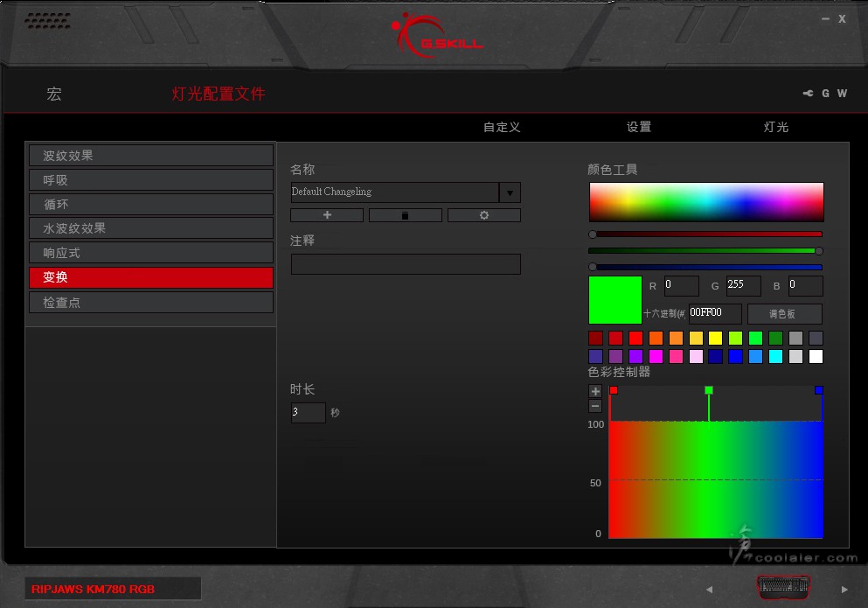
Task: Click the G value field showing 255
Action: pyautogui.click(x=744, y=286)
